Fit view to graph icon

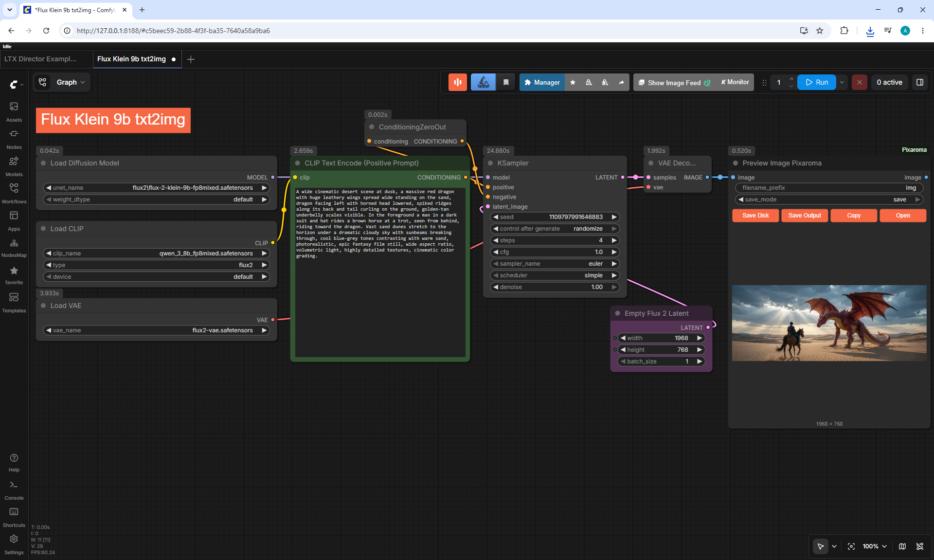pyautogui.click(x=851, y=546)
